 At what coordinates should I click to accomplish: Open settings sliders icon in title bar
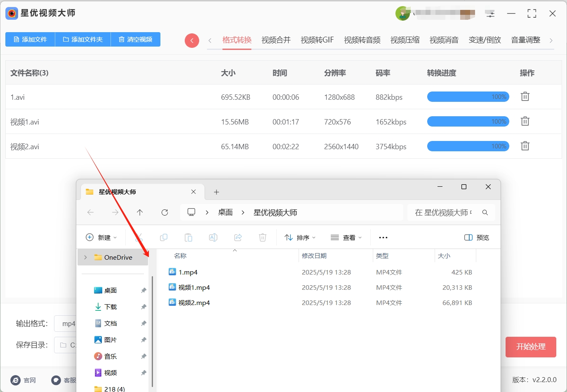coord(490,14)
